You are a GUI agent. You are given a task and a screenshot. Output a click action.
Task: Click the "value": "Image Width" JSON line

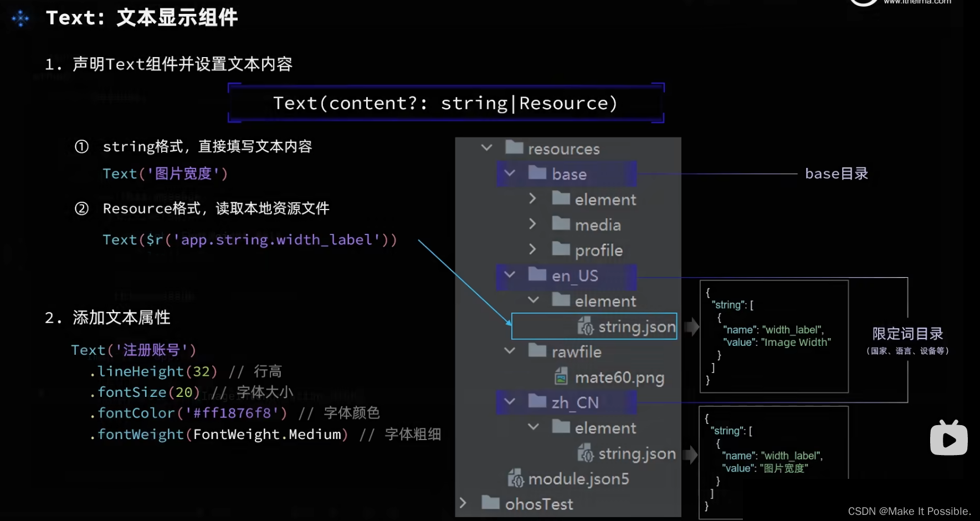(777, 342)
